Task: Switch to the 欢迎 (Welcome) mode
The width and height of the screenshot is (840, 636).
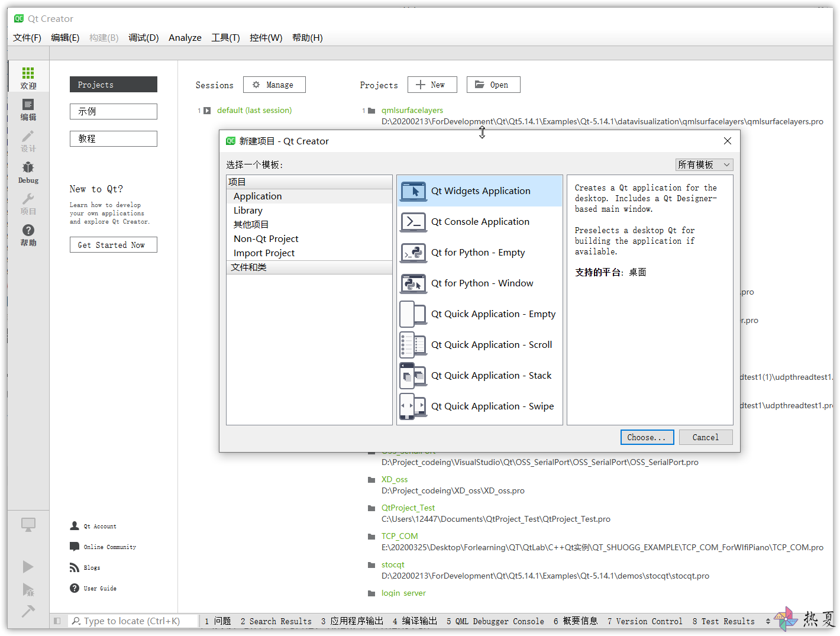Action: pyautogui.click(x=28, y=78)
